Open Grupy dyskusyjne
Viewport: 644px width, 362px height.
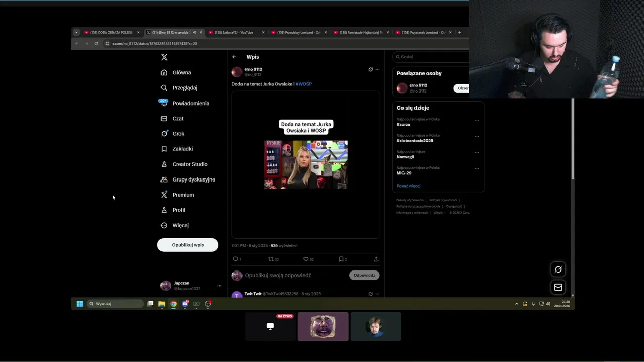tap(188, 179)
